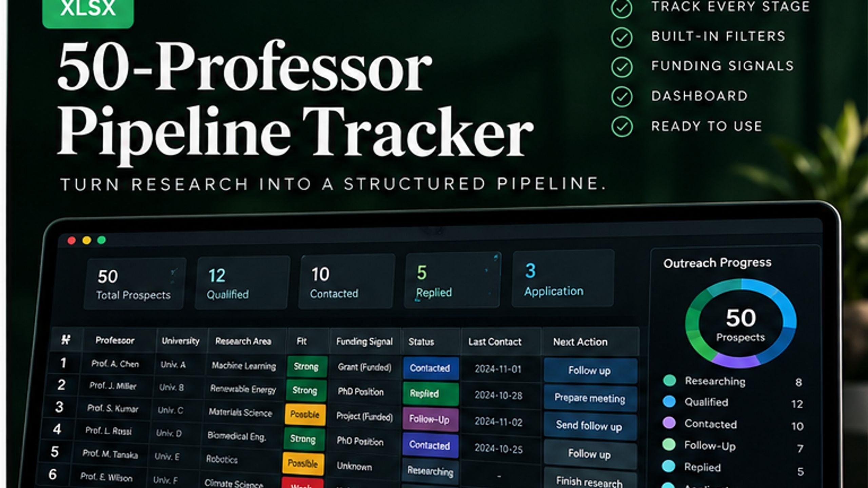Click the checkmark icon beside Ready to Use
The height and width of the screenshot is (488, 868).
[622, 126]
